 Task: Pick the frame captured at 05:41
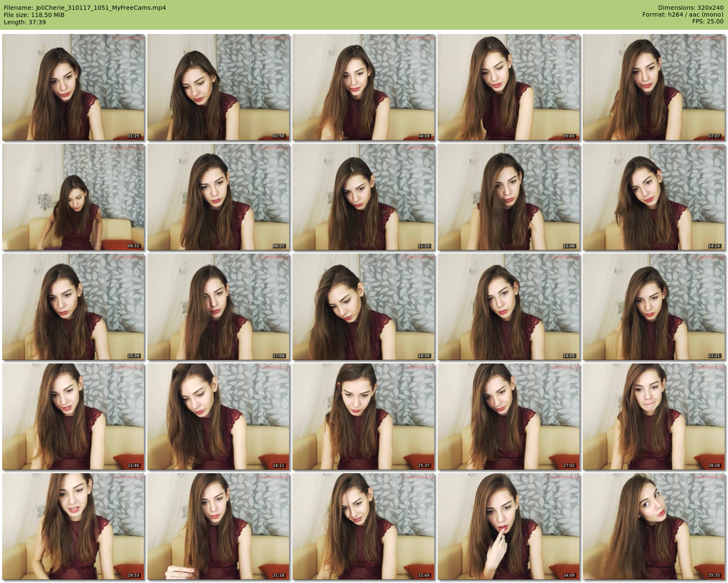[x=509, y=87]
